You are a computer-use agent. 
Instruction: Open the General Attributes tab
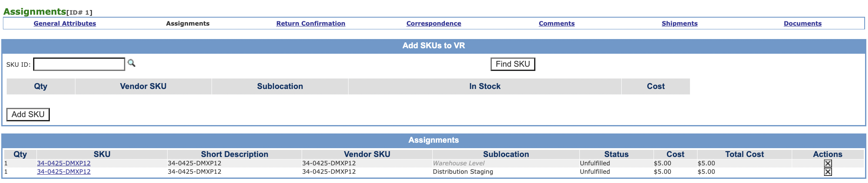click(65, 24)
